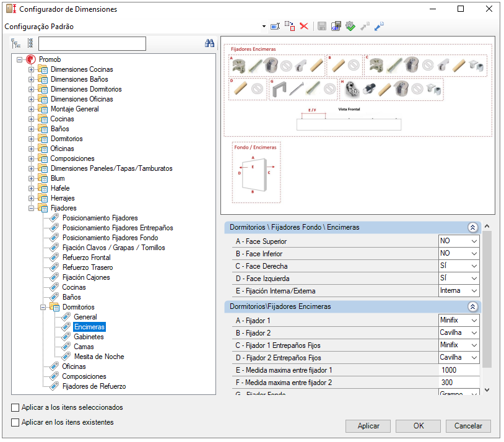Click the save-as disk icon
Viewport: 504px width, 442px height.
tap(336, 26)
